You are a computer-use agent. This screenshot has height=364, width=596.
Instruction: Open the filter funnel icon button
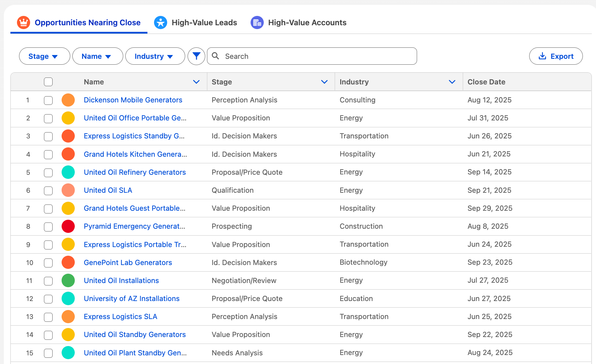[196, 56]
